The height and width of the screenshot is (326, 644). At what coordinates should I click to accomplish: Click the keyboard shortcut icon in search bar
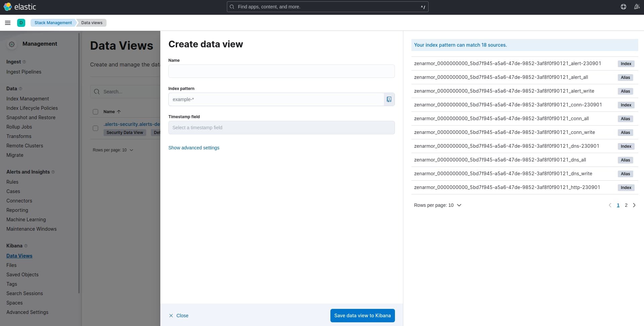click(423, 7)
